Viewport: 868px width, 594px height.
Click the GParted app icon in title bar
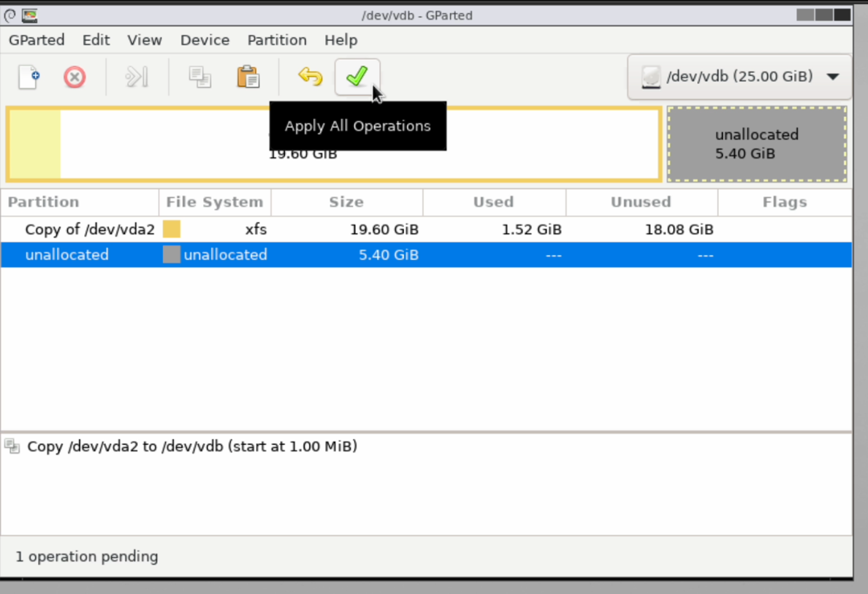pos(29,15)
